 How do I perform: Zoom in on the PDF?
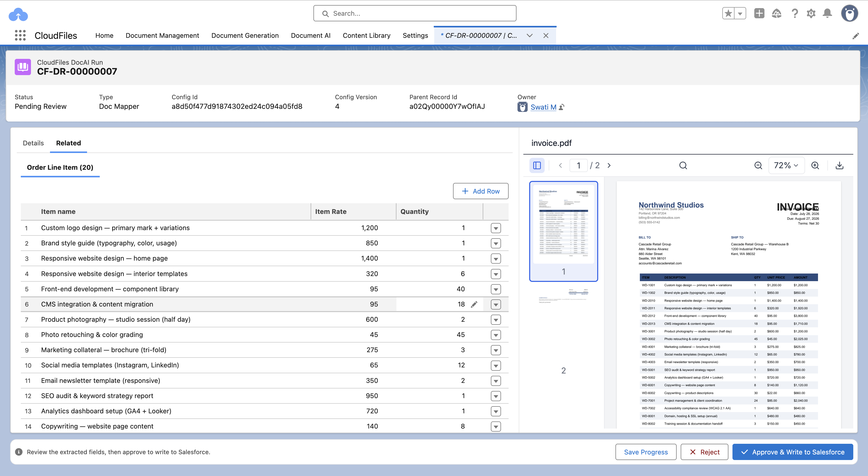click(x=815, y=165)
